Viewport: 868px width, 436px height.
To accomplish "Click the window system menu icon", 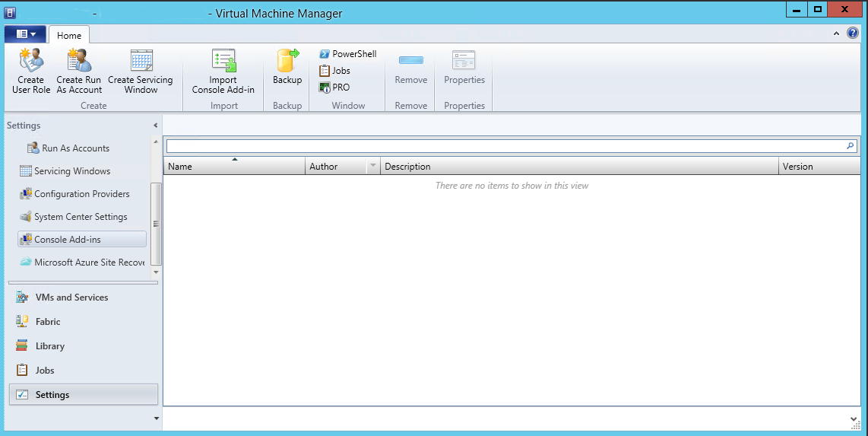I will click(x=10, y=12).
